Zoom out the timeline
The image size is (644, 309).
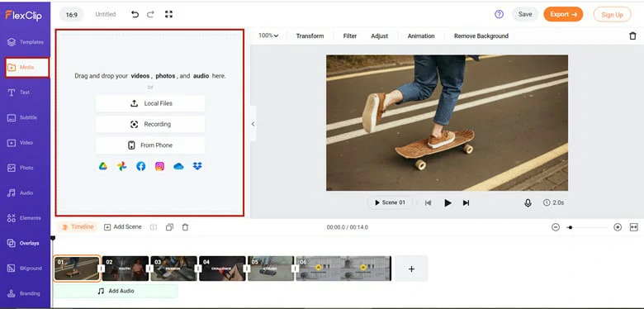pyautogui.click(x=556, y=227)
